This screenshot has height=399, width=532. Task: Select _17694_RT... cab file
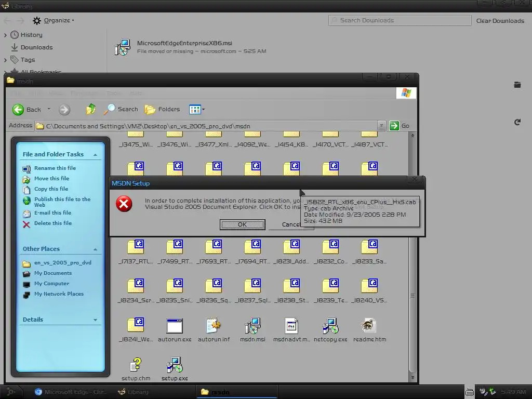click(253, 247)
